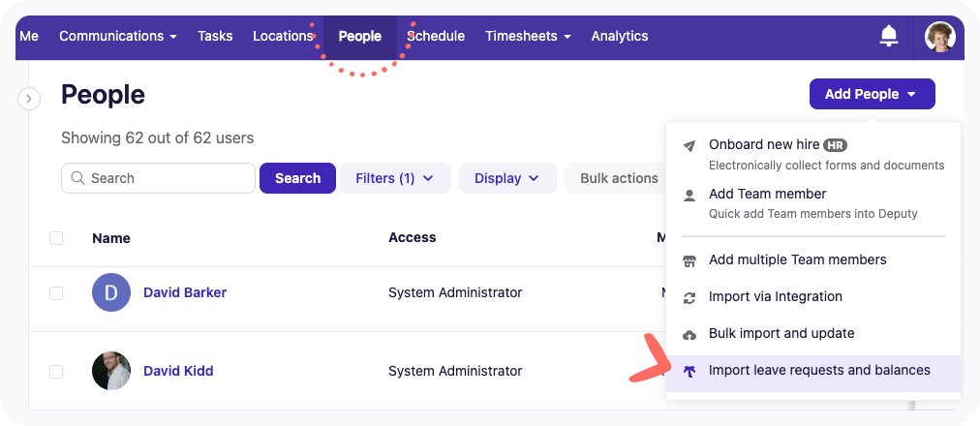Click the paper plane Onboard new hire icon
This screenshot has width=980, height=426.
pos(689,146)
